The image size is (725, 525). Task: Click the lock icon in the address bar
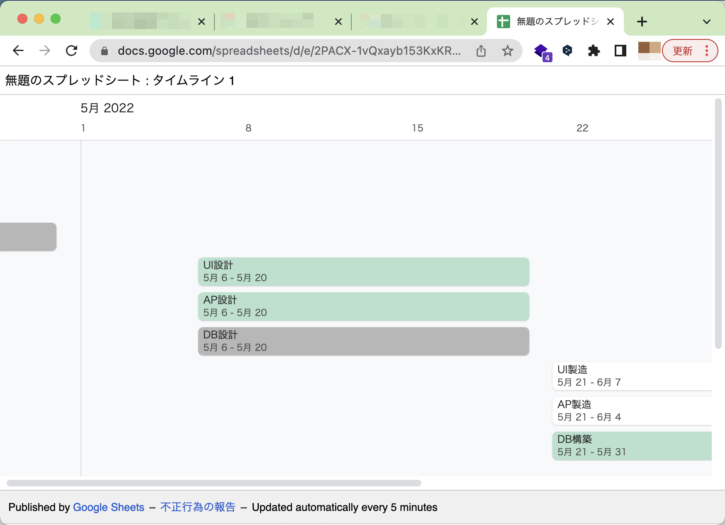(x=104, y=51)
